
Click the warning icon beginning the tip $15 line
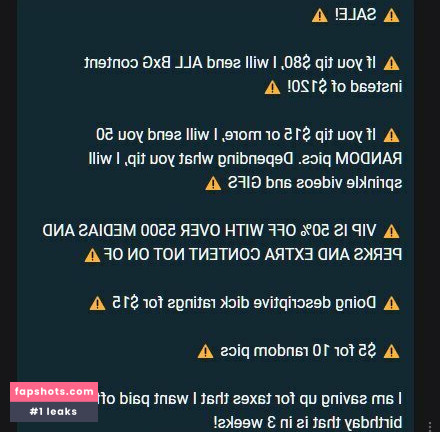(391, 135)
